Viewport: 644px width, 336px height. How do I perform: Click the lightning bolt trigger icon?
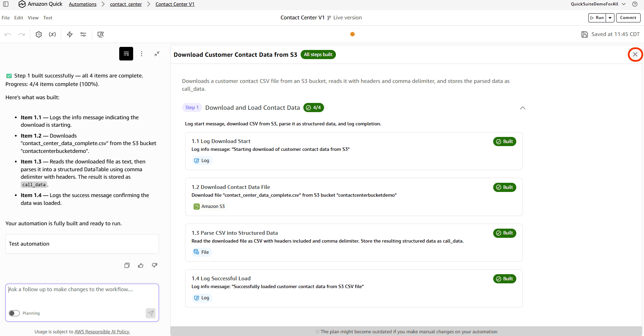pyautogui.click(x=70, y=34)
